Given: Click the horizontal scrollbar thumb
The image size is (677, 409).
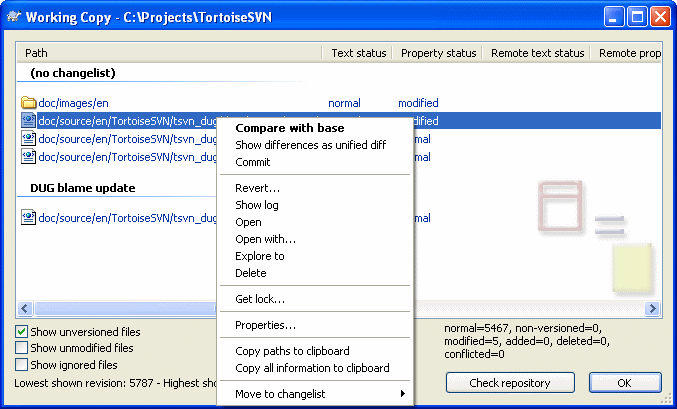Looking at the screenshot, I should 125,308.
